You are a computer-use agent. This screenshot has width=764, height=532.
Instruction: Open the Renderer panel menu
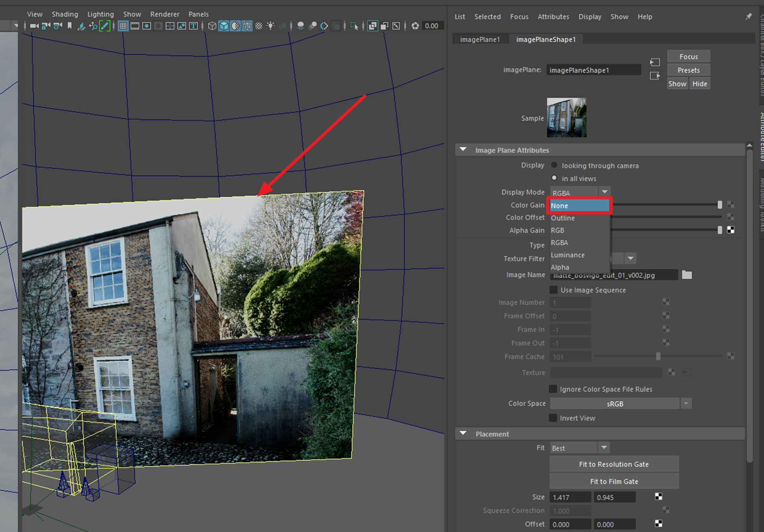click(x=164, y=14)
